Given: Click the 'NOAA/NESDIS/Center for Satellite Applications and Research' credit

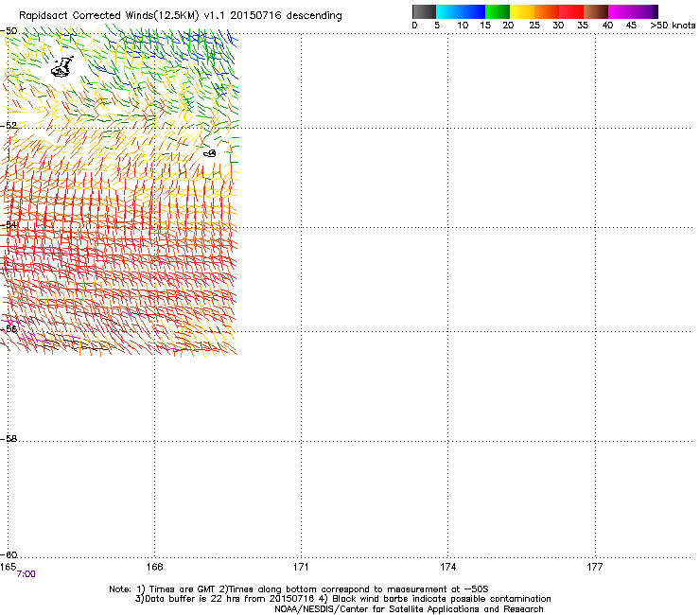Looking at the screenshot, I should (x=409, y=609).
